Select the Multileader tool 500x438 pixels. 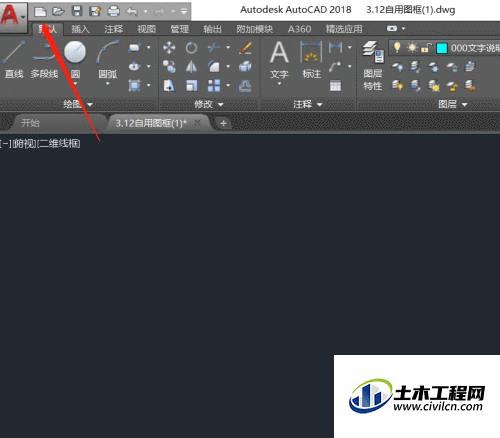coord(335,67)
